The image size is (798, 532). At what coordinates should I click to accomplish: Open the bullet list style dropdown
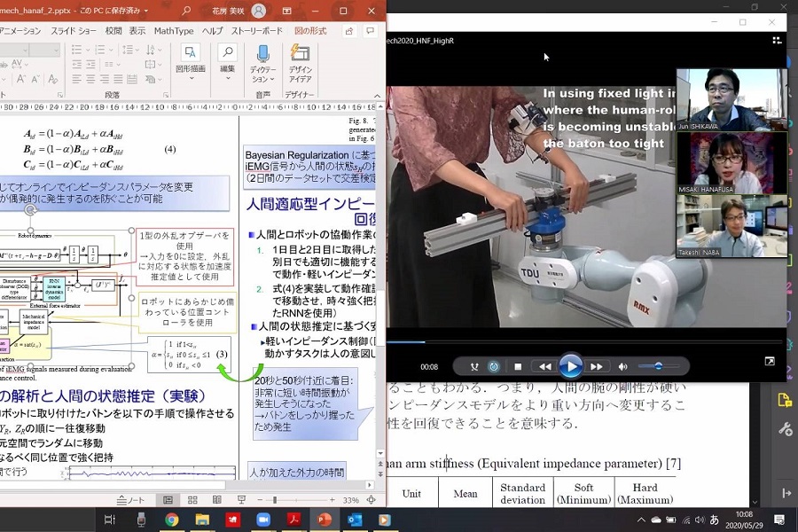[x=89, y=50]
